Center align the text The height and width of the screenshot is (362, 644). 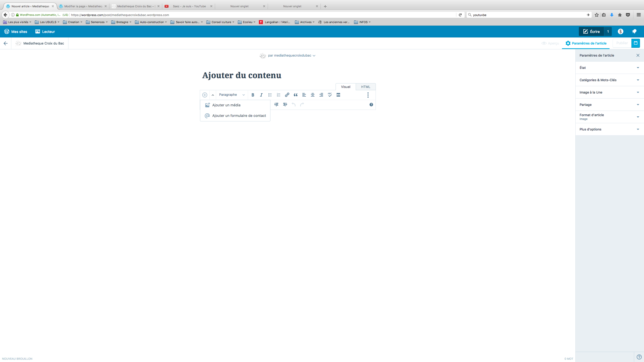point(313,95)
